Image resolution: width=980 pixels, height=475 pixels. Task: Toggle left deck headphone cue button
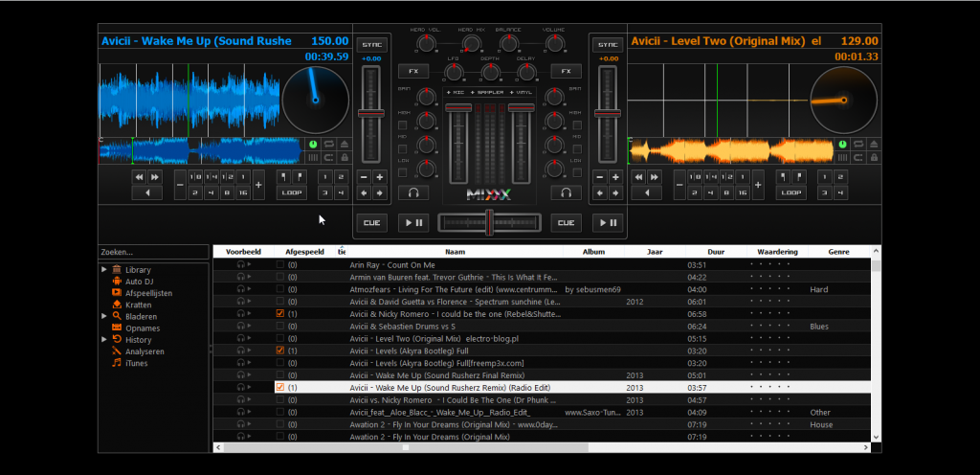[x=413, y=192]
